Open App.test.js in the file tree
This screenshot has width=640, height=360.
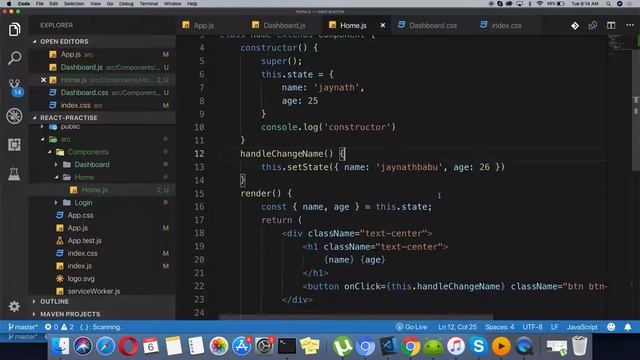84,240
